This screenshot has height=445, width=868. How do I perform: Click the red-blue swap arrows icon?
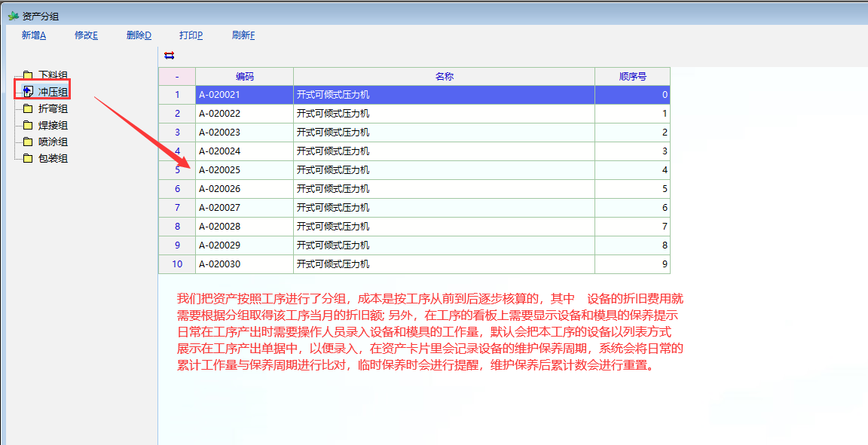(x=169, y=55)
